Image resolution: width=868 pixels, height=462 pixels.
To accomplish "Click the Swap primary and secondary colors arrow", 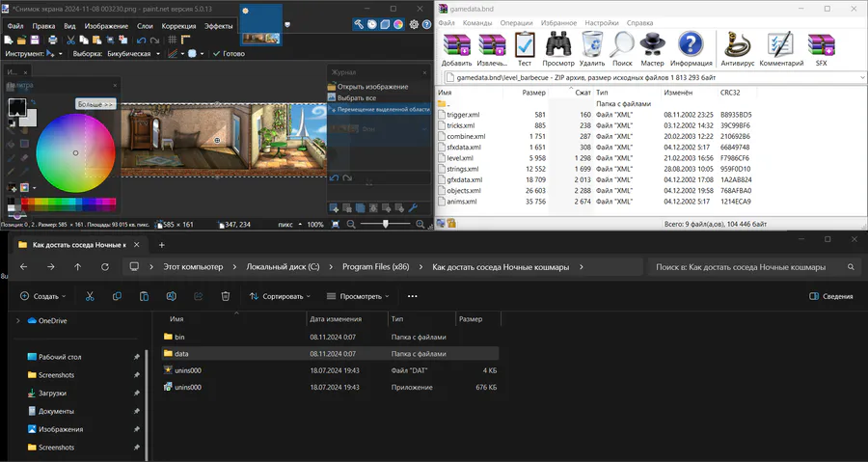I will [33, 102].
